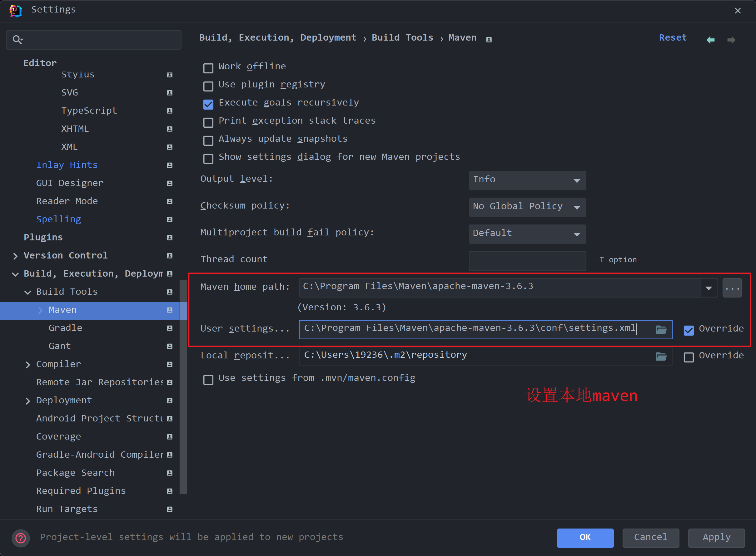Select Gradle in the settings tree
The height and width of the screenshot is (556, 756).
[65, 328]
